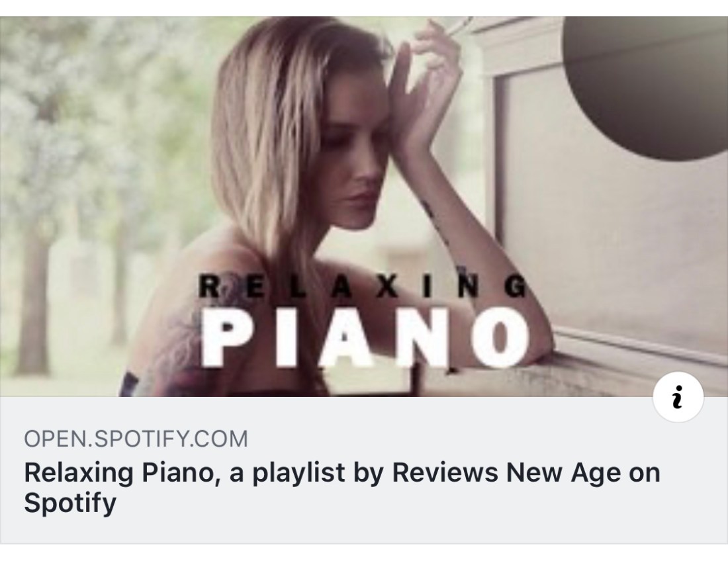Click the black RELAXING text on cover
Viewport: 728px width, 565px height.
click(363, 286)
